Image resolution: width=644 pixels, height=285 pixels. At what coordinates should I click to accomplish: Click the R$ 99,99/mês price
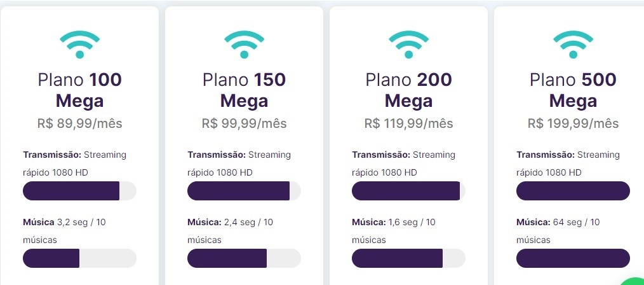(x=244, y=123)
